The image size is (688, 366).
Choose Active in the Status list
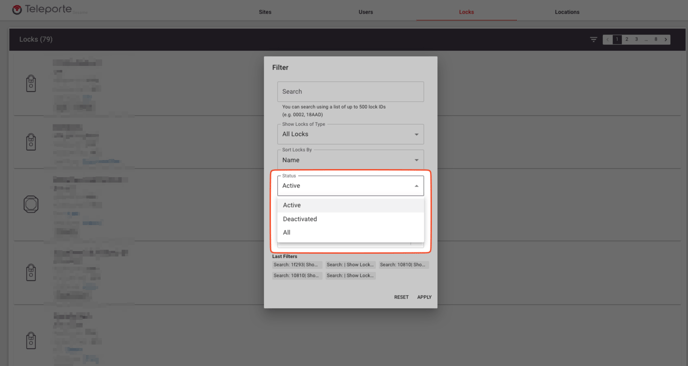tap(351, 205)
